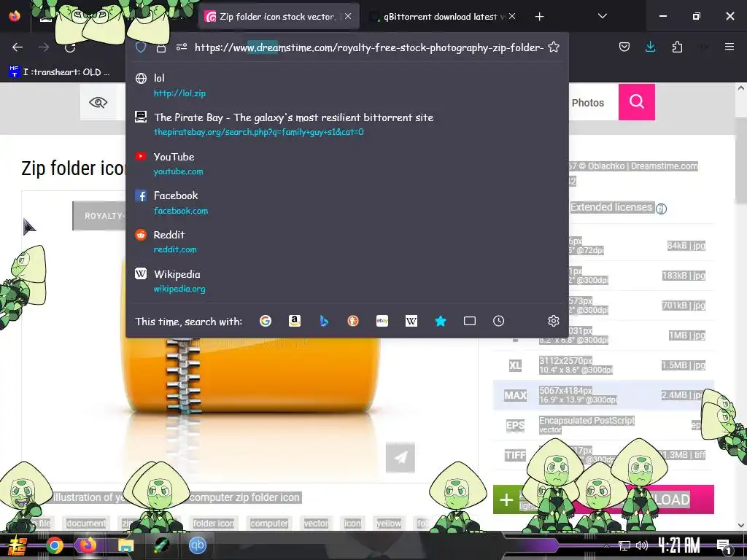Go back one page
This screenshot has height=560, width=747.
[18, 47]
